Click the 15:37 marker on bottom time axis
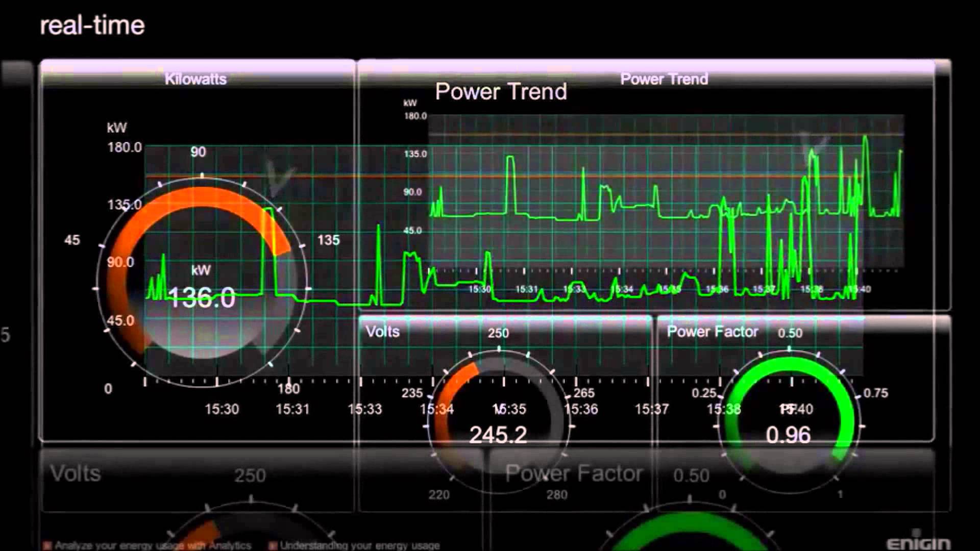The image size is (980, 551). click(x=651, y=409)
